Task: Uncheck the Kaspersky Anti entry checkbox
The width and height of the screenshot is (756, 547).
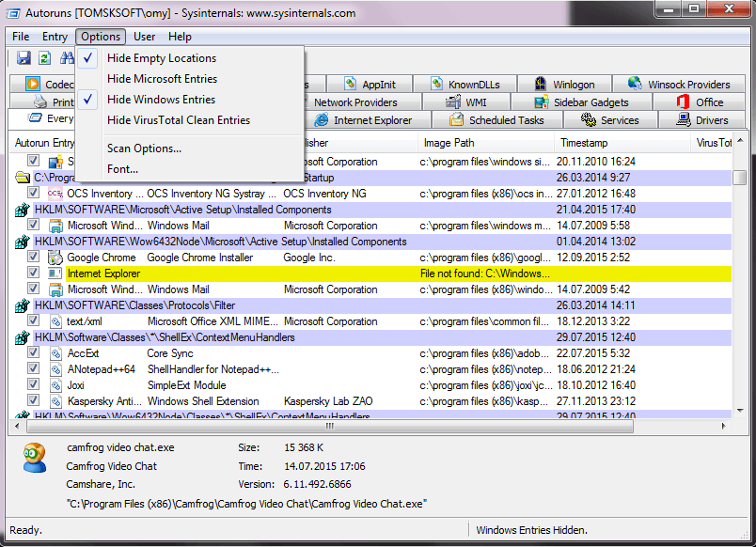Action: pyautogui.click(x=33, y=400)
